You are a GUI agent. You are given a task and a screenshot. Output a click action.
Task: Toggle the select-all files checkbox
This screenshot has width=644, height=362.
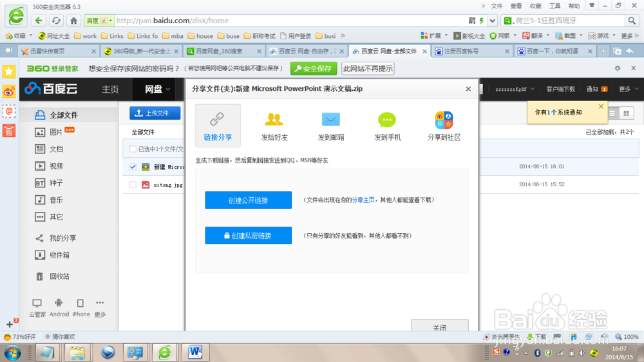click(x=133, y=149)
